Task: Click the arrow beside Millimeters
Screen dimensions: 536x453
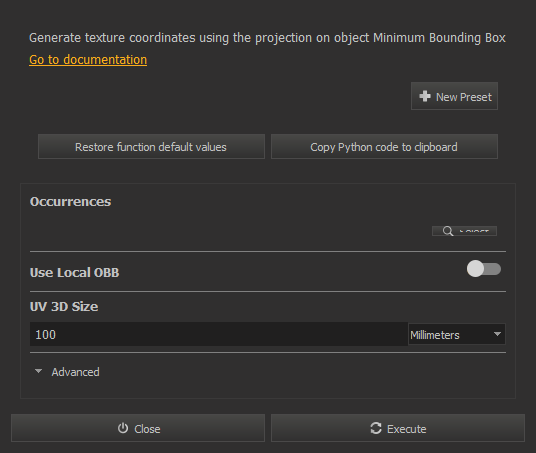Action: pyautogui.click(x=497, y=334)
